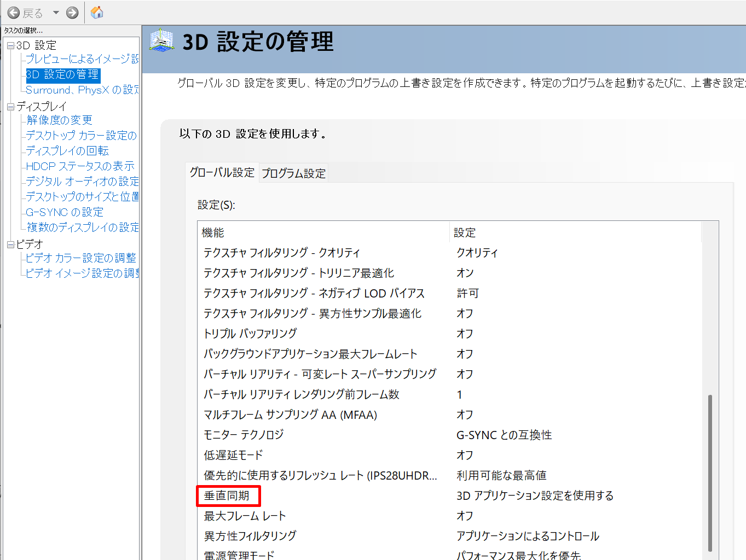746x560 pixels.
Task: Switch to the グローバル設定 tab
Action: (222, 172)
